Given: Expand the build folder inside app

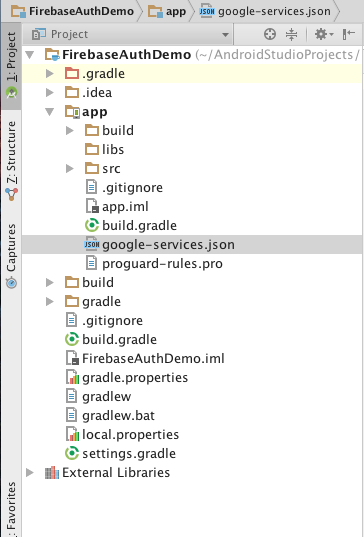Looking at the screenshot, I should point(70,130).
